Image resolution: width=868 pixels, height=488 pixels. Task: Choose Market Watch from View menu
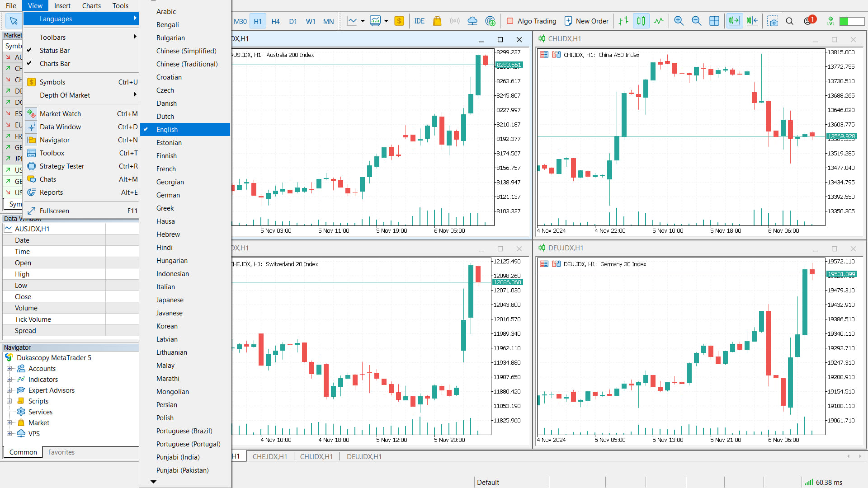81,114
